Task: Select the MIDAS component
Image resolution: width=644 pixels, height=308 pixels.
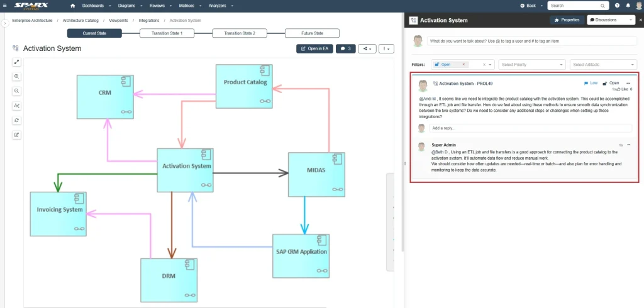Action: click(x=316, y=175)
